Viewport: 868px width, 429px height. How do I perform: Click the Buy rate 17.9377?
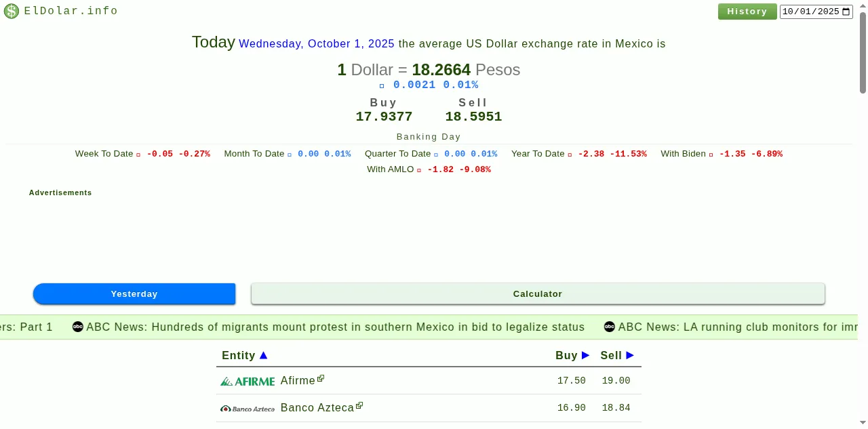pos(384,117)
